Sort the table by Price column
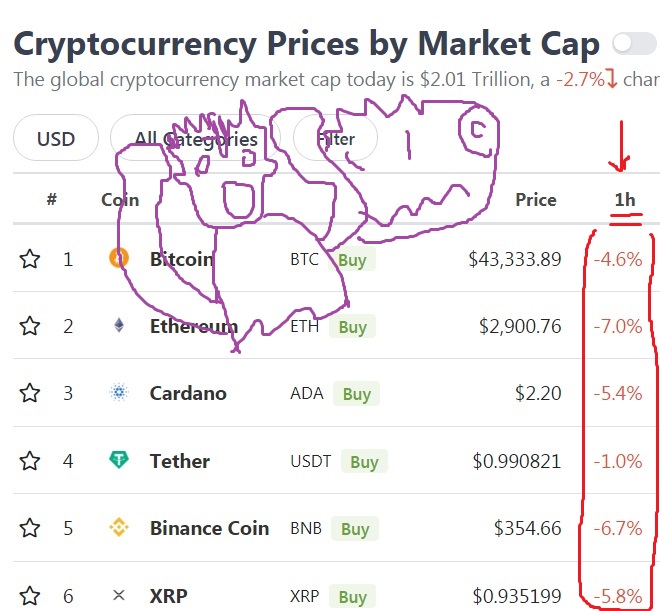The image size is (660, 611). pos(535,200)
